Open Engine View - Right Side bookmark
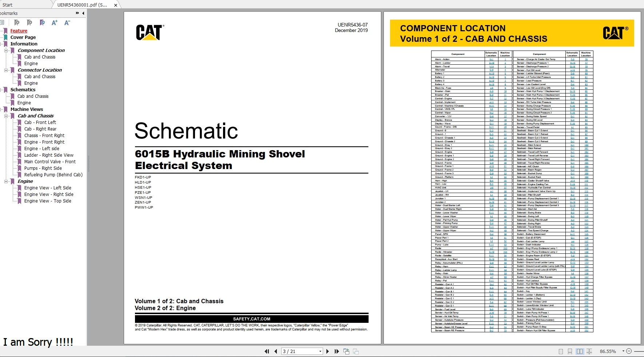 [49, 194]
